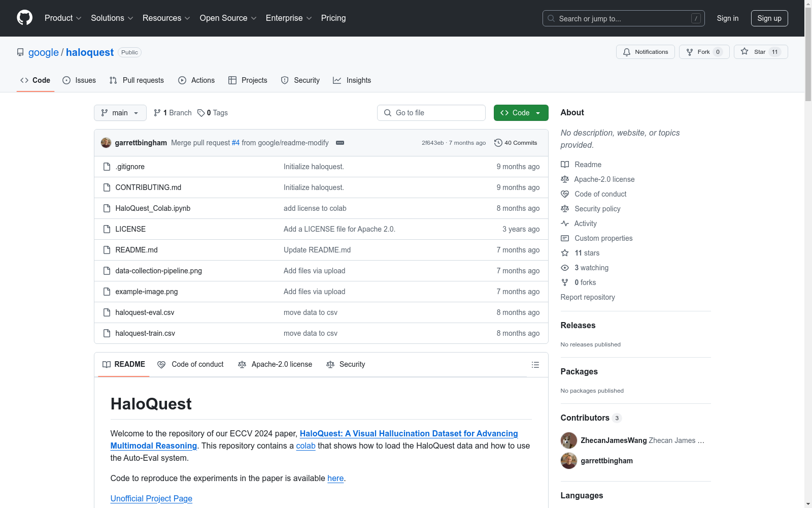812x508 pixels.
Task: Click the file icon for README.md
Action: tap(107, 250)
